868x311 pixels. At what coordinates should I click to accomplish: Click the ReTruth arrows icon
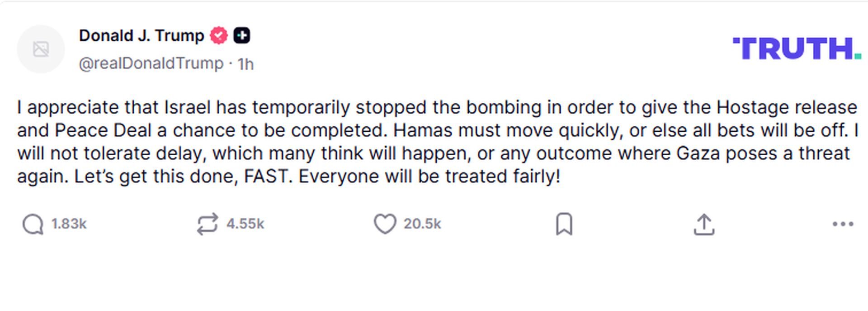[x=208, y=224]
